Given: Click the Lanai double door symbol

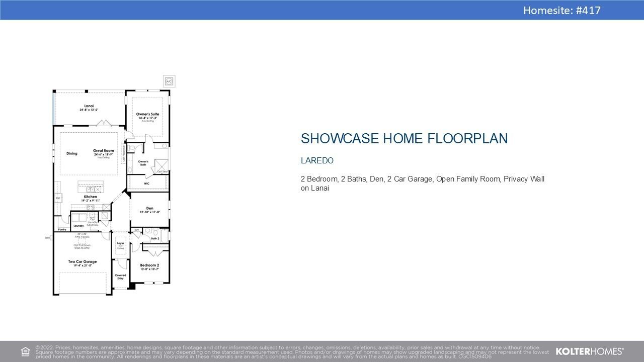Looking at the screenshot, I should click(103, 123).
